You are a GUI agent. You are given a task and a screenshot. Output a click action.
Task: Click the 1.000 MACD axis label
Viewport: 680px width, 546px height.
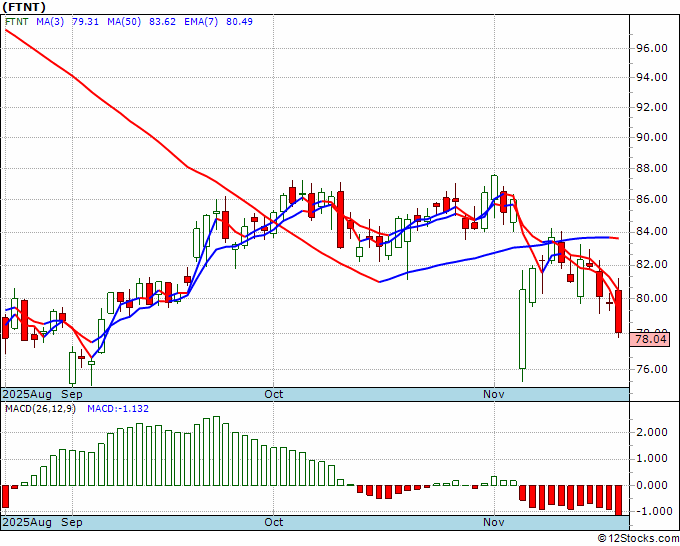click(x=652, y=459)
